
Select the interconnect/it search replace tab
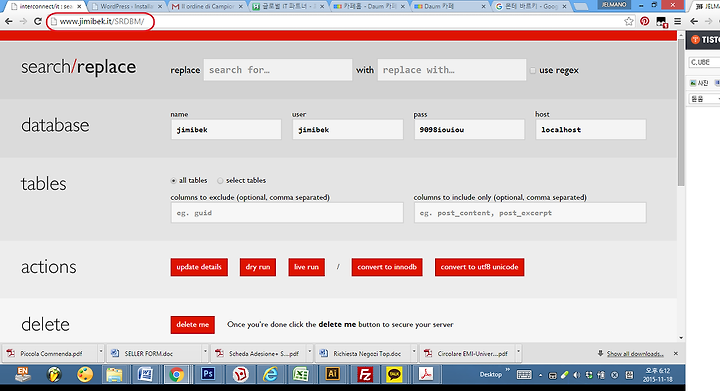coord(46,6)
